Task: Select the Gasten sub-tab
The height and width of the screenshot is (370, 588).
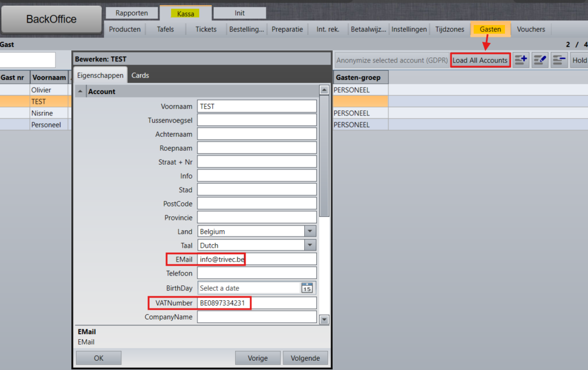Action: (490, 29)
